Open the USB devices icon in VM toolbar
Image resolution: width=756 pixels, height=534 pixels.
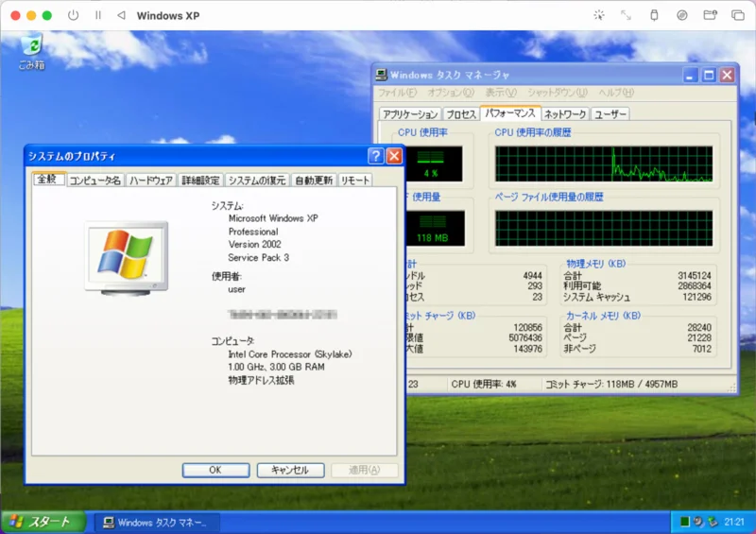click(654, 15)
